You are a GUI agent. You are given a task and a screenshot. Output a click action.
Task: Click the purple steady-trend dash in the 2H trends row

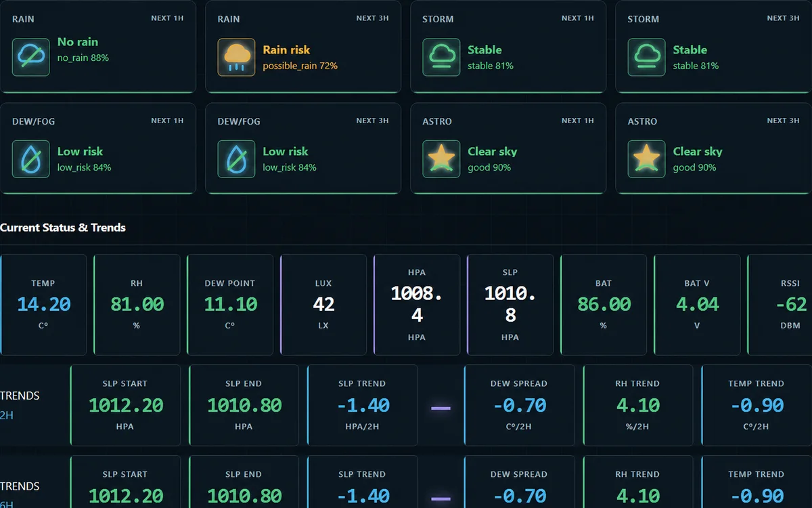(x=441, y=408)
